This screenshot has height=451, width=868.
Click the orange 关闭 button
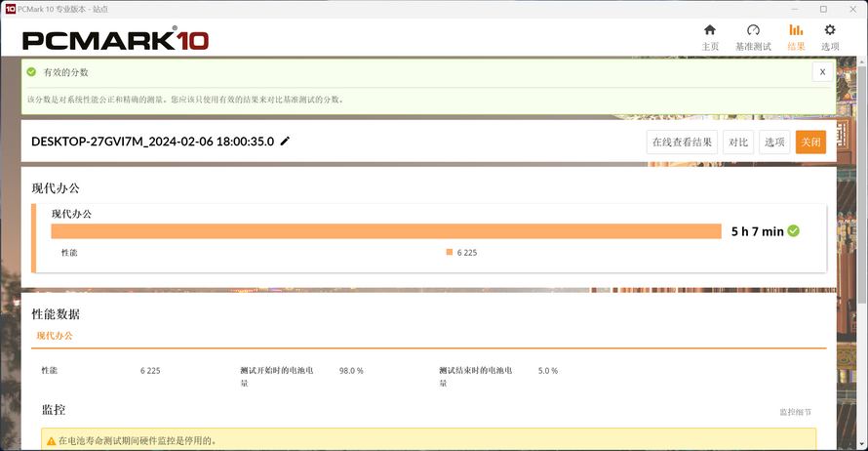[810, 143]
